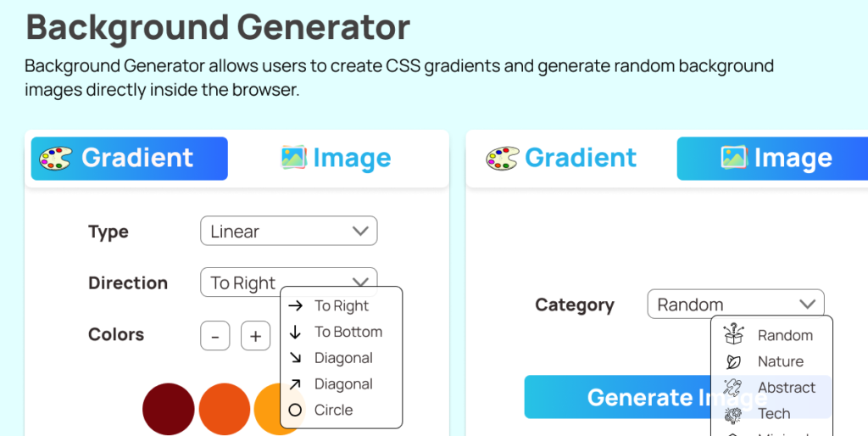The image size is (868, 436).
Task: Remove a color with the minus button
Action: (215, 336)
